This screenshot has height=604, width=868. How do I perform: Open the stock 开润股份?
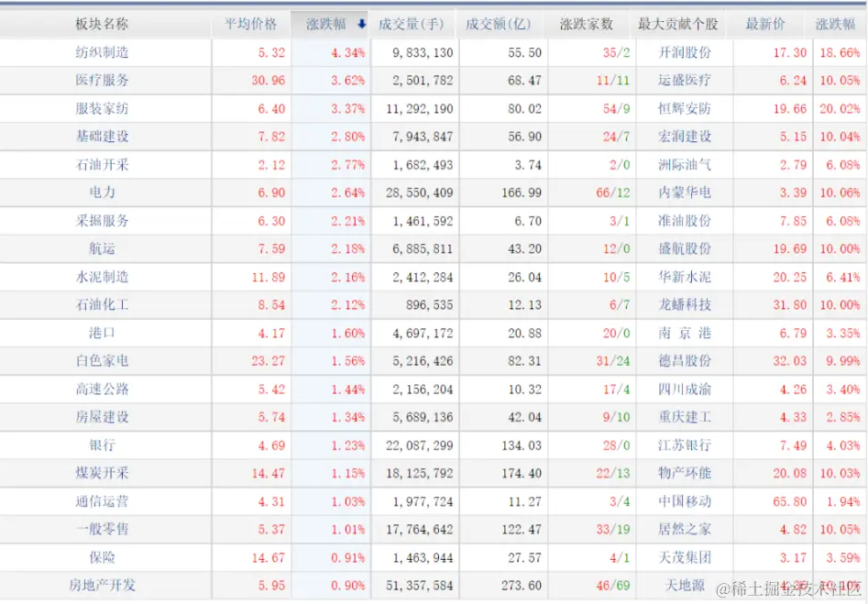pyautogui.click(x=684, y=52)
